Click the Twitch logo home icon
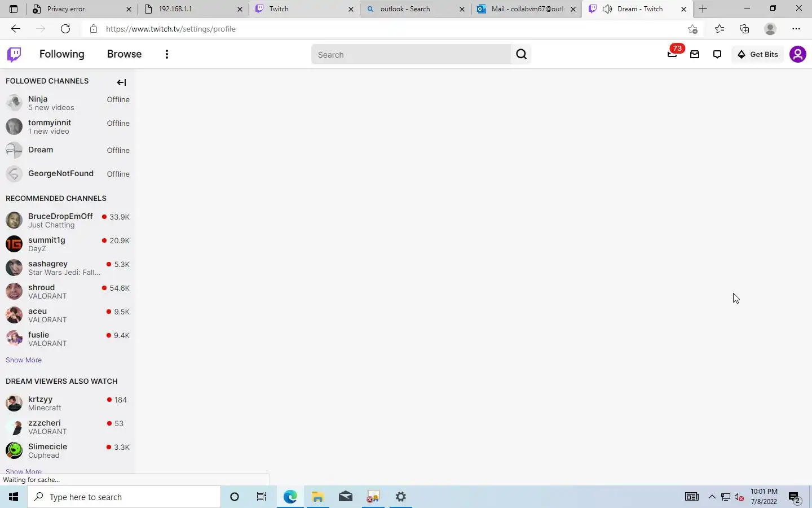 tap(14, 54)
